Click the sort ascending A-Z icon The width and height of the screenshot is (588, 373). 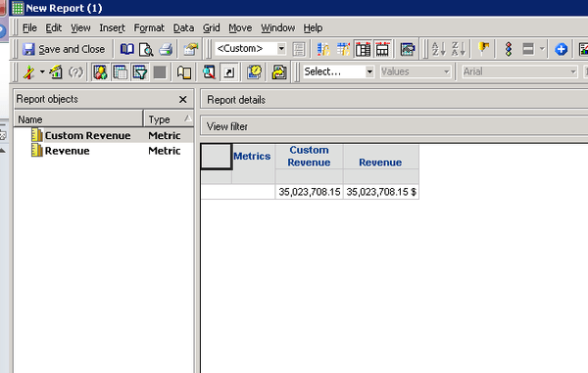438,49
